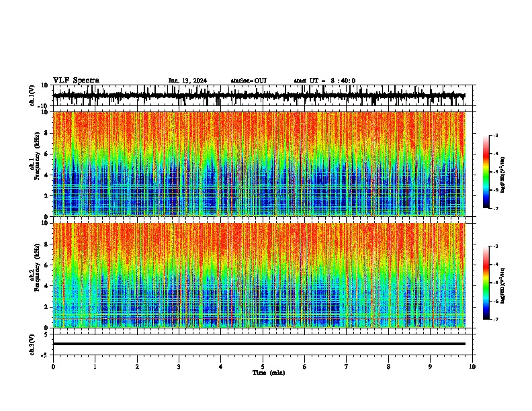Click the "start UT = 8:40:0" label
Image resolution: width=532 pixels, height=411 pixels.
324,81
